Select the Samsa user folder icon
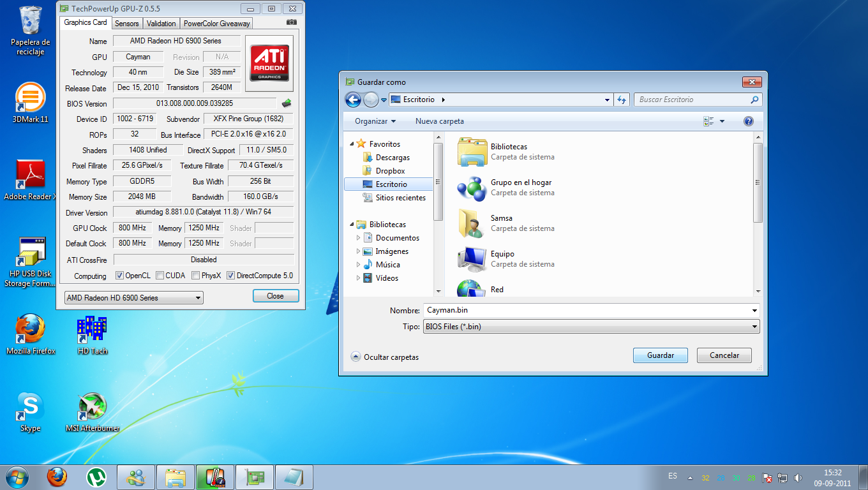The height and width of the screenshot is (490, 868). click(472, 223)
